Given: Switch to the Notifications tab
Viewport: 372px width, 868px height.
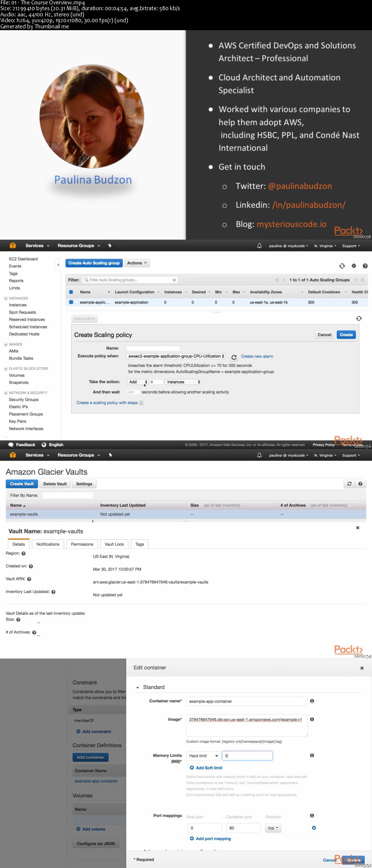Looking at the screenshot, I should click(x=48, y=544).
